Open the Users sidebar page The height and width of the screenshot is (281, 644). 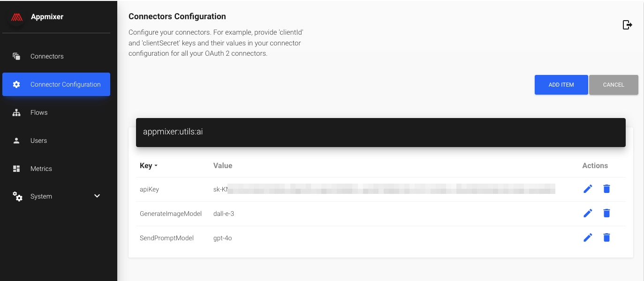click(38, 140)
